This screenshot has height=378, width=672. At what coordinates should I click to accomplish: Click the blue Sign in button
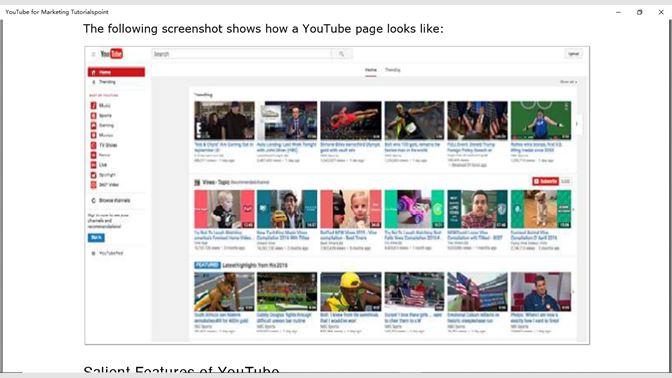(96, 237)
